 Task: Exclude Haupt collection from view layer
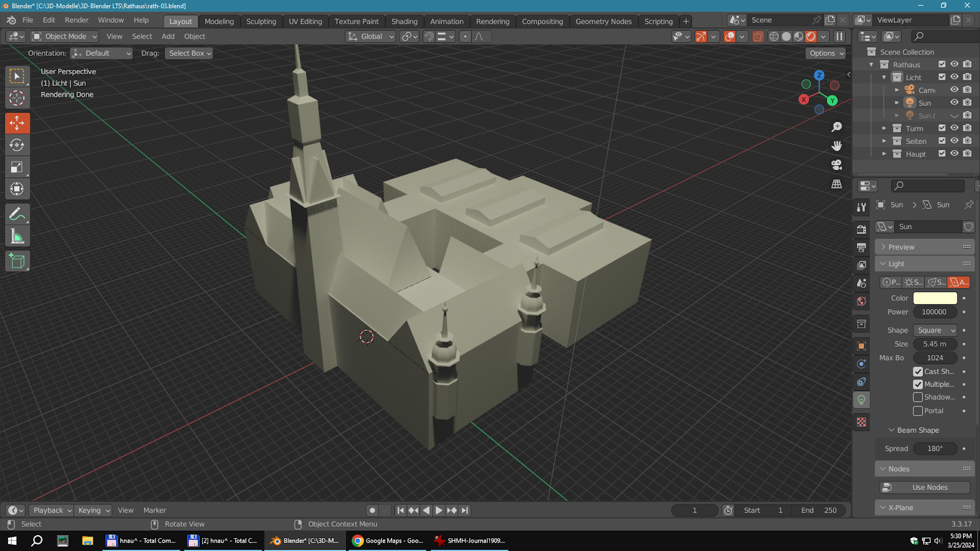point(942,154)
